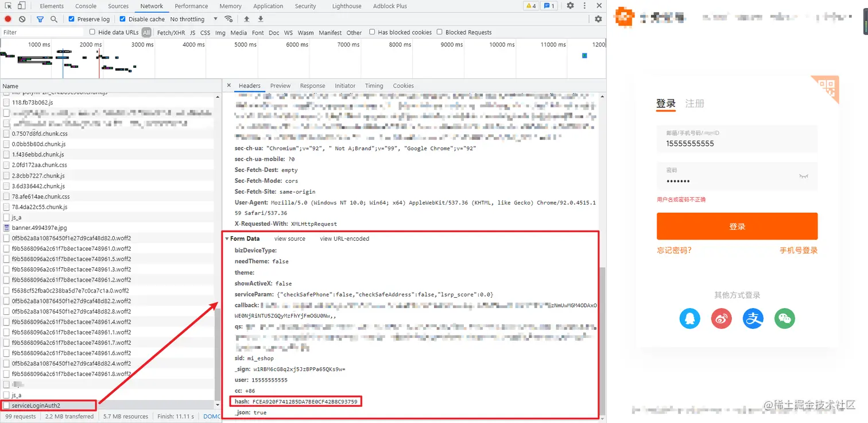This screenshot has height=423, width=868.
Task: Open the request Cookies tab
Action: click(403, 86)
